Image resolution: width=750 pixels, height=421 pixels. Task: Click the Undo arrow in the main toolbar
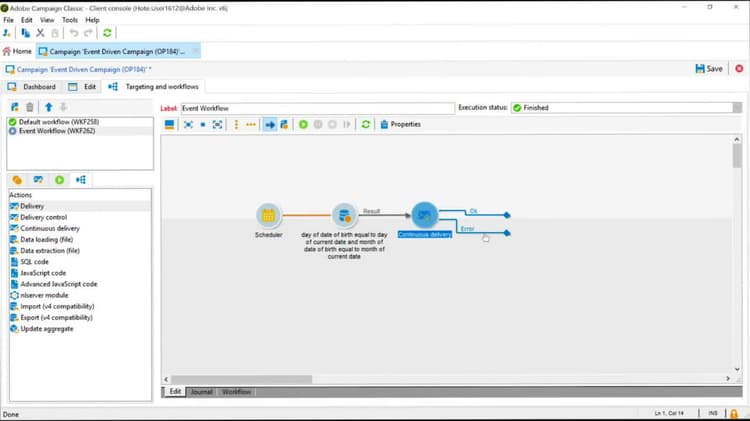(74, 33)
